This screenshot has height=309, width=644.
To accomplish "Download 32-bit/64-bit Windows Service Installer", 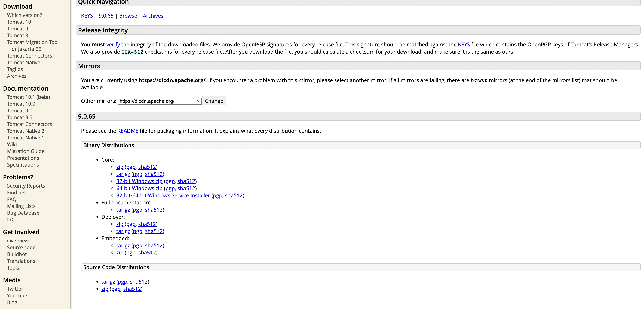I will click(x=163, y=195).
